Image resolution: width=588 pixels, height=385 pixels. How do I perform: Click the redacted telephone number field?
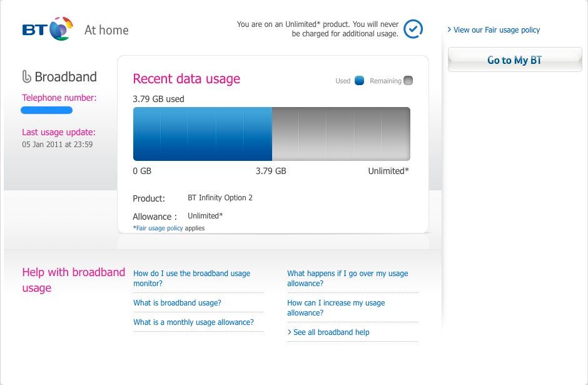pyautogui.click(x=47, y=110)
